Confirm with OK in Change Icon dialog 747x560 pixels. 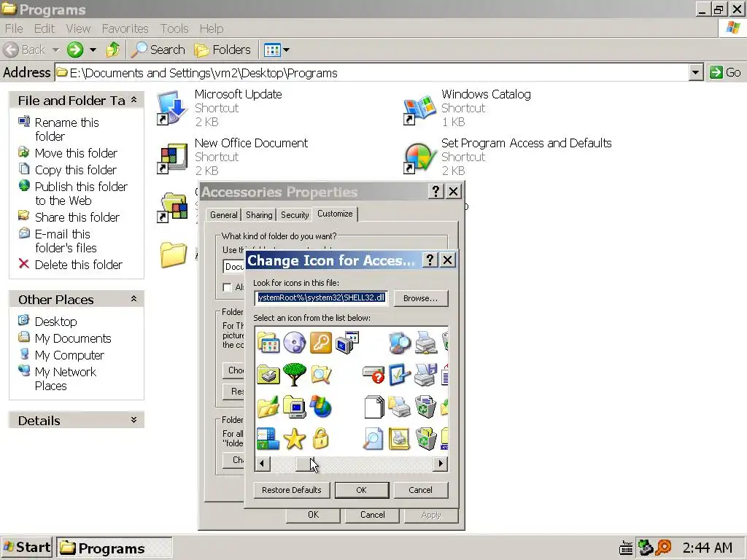[362, 490]
